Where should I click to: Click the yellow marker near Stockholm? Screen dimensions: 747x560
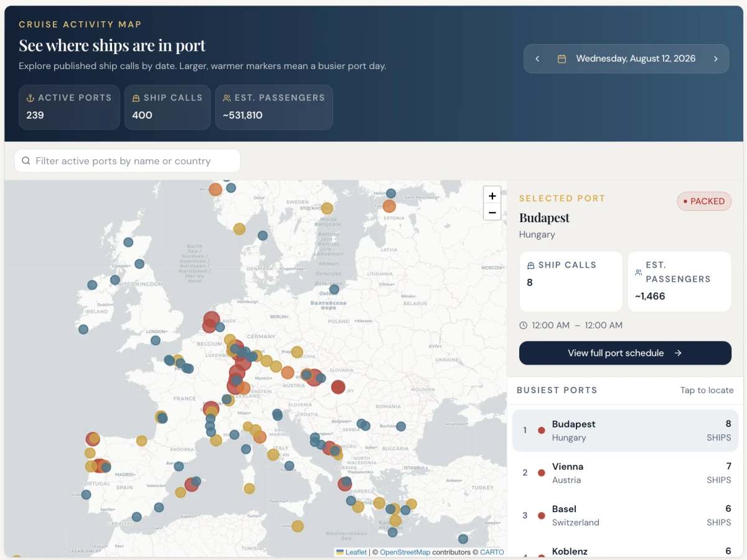tap(327, 208)
